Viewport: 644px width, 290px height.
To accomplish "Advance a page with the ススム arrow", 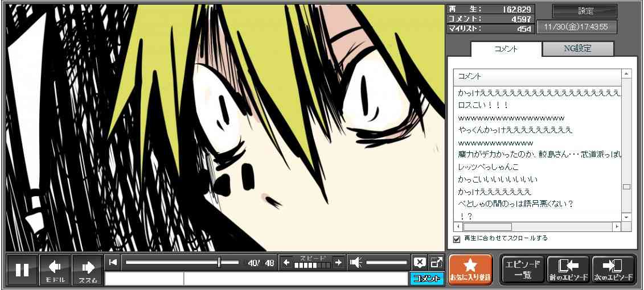I will (x=88, y=270).
